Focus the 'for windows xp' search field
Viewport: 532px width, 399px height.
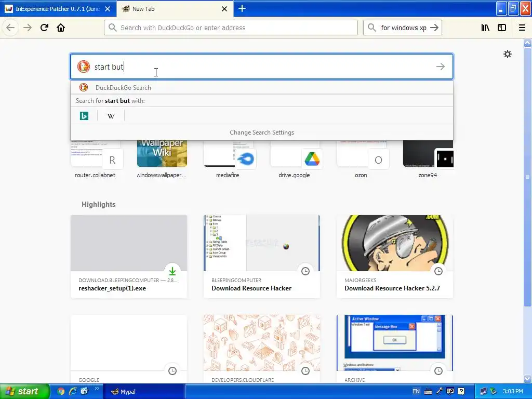[403, 28]
